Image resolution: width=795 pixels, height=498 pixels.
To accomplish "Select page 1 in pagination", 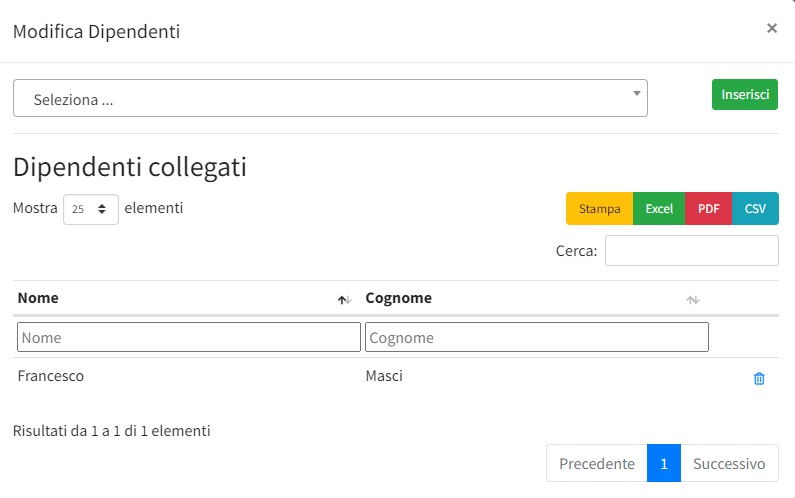I will click(664, 464).
